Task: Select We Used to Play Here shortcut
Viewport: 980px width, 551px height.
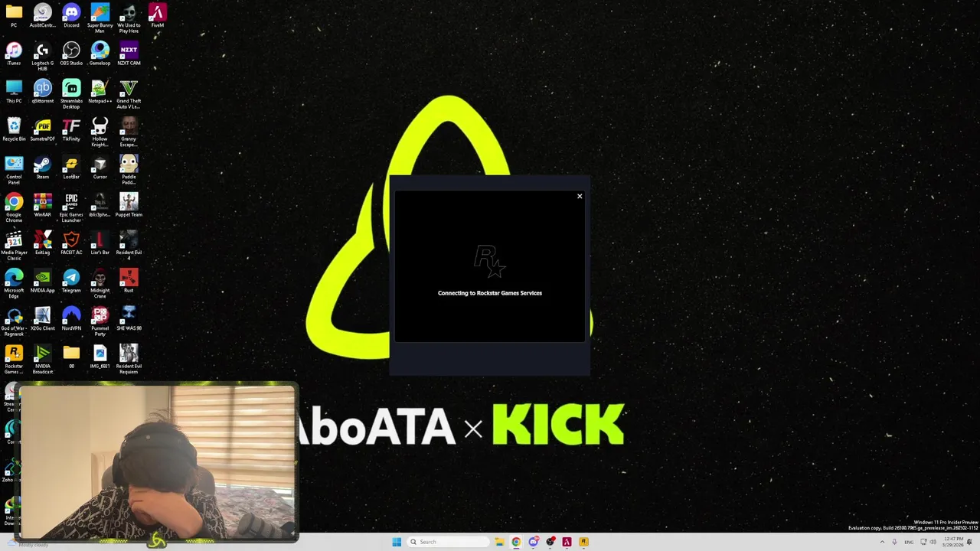Action: [x=129, y=18]
